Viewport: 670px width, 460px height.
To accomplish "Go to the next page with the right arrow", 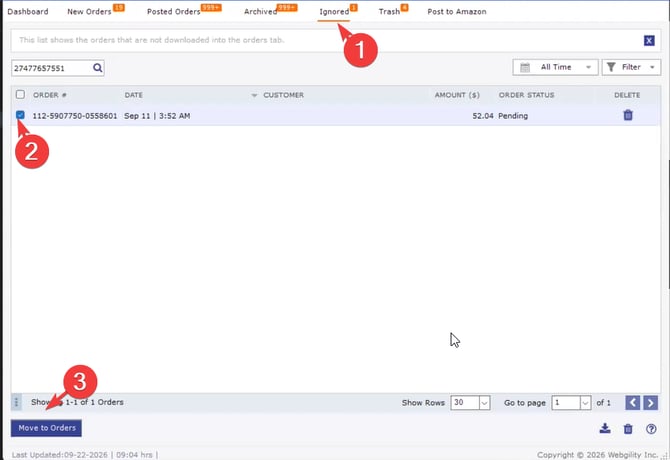I will coord(650,403).
